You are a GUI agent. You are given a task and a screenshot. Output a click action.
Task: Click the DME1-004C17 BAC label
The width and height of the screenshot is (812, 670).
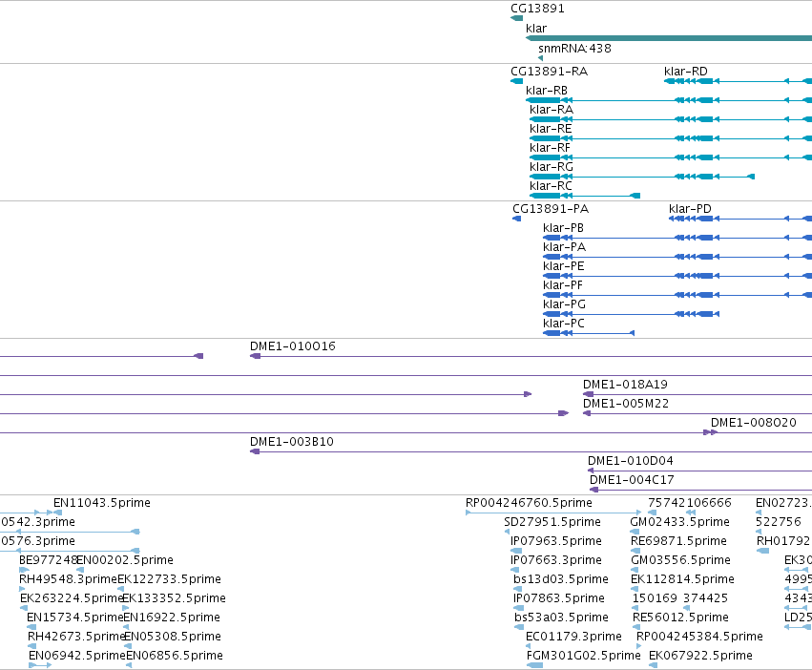click(633, 481)
